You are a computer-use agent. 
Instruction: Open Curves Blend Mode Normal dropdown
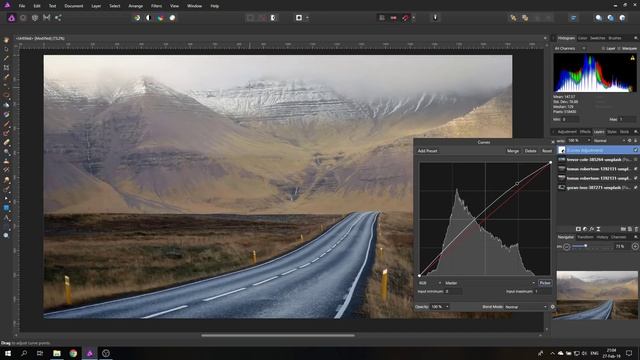[526, 307]
